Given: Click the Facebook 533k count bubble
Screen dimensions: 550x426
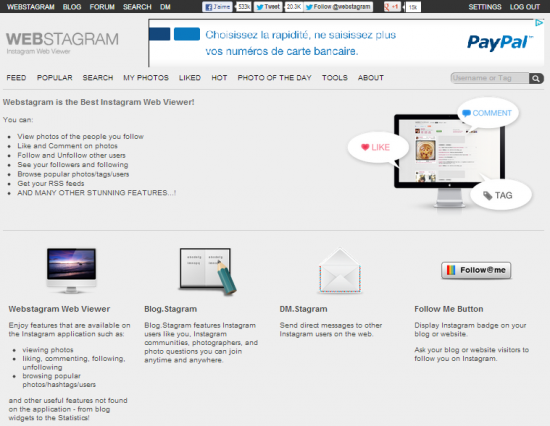Looking at the screenshot, I should pos(244,7).
